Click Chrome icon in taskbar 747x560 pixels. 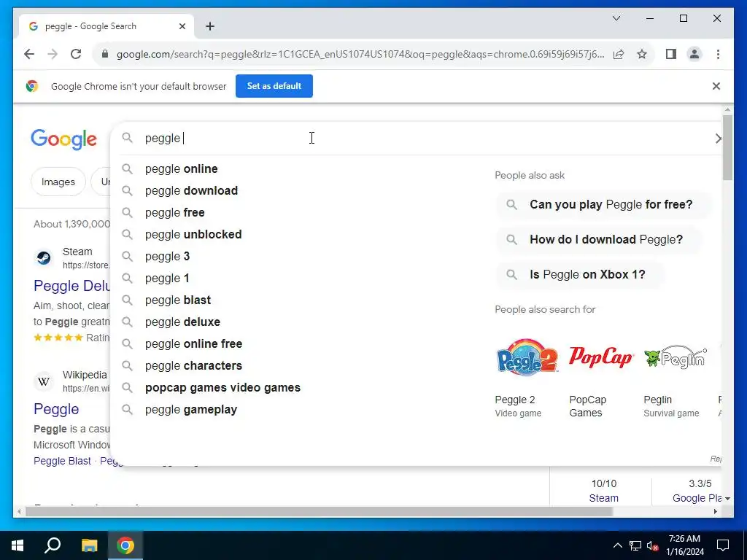[x=125, y=545]
